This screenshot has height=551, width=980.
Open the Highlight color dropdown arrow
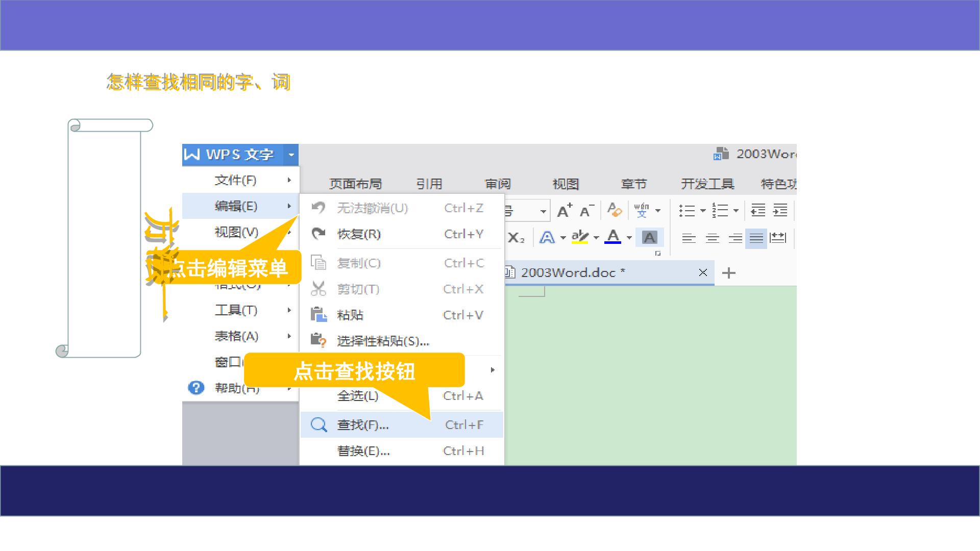tap(596, 238)
